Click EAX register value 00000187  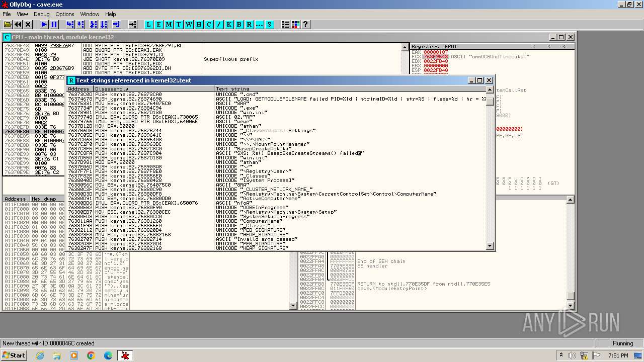pyautogui.click(x=436, y=52)
